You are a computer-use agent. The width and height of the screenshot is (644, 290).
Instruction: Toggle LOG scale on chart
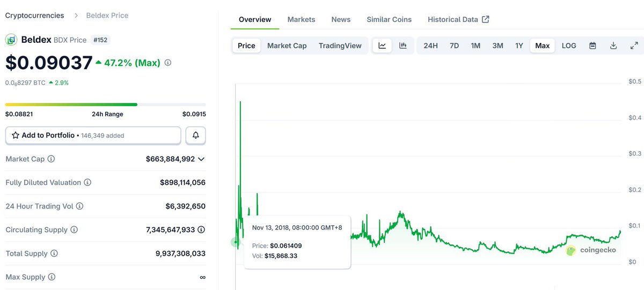569,46
